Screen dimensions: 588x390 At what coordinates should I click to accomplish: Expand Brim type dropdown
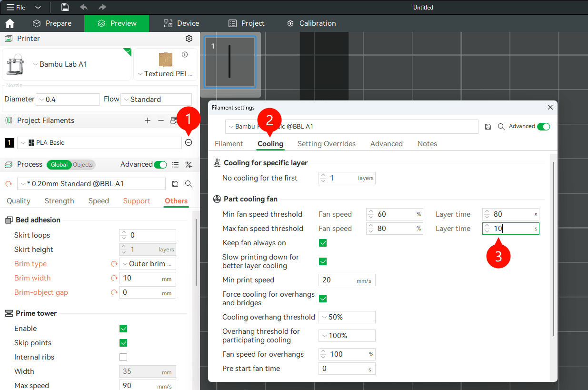pos(148,264)
